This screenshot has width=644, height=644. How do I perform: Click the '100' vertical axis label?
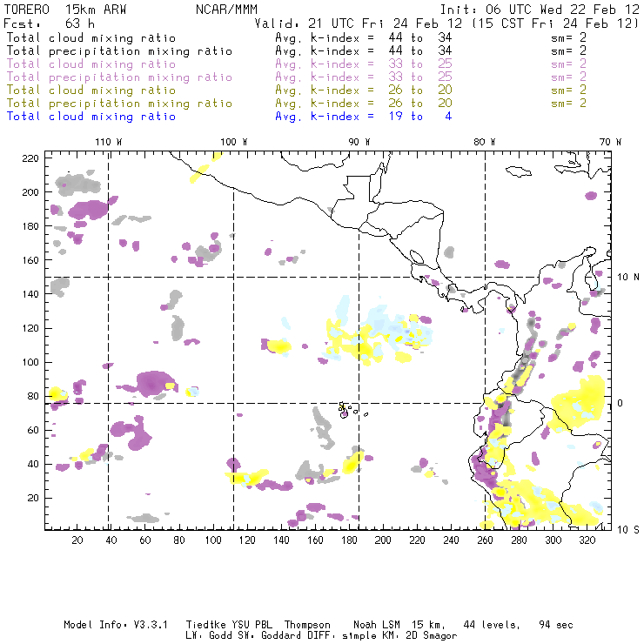(30, 362)
